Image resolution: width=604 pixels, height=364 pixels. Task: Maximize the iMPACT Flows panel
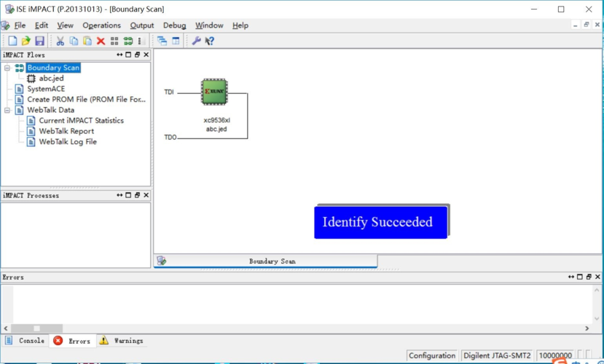tap(128, 55)
